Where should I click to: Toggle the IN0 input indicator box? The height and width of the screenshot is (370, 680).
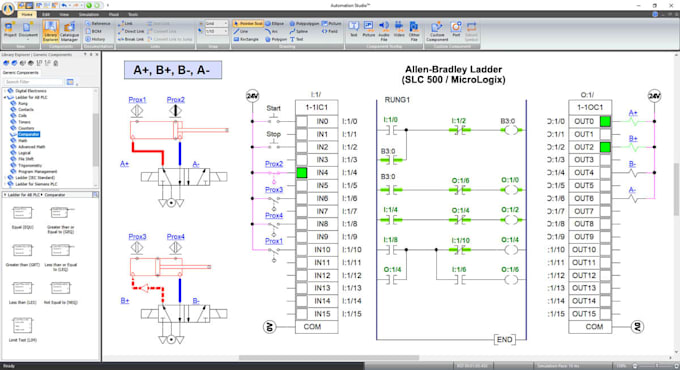coord(302,121)
